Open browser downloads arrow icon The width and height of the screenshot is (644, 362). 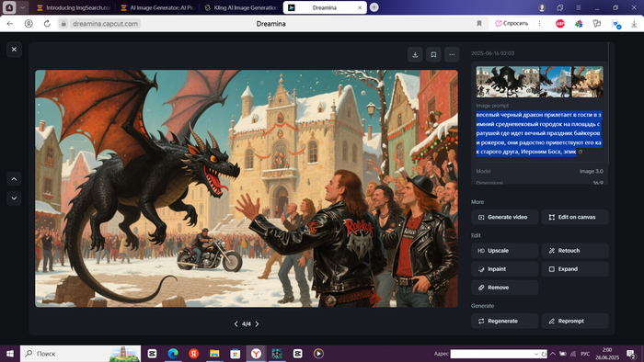click(634, 24)
